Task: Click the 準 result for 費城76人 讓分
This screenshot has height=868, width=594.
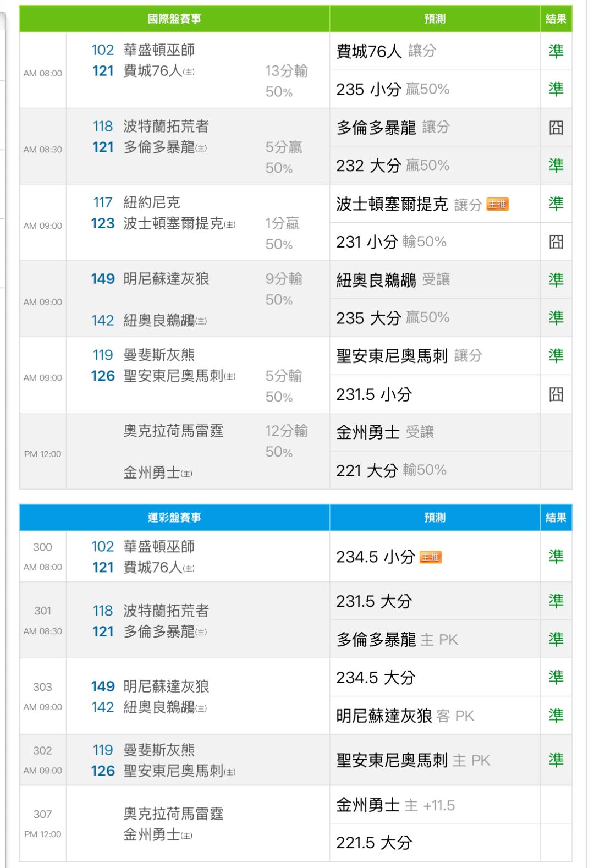Action: [555, 51]
